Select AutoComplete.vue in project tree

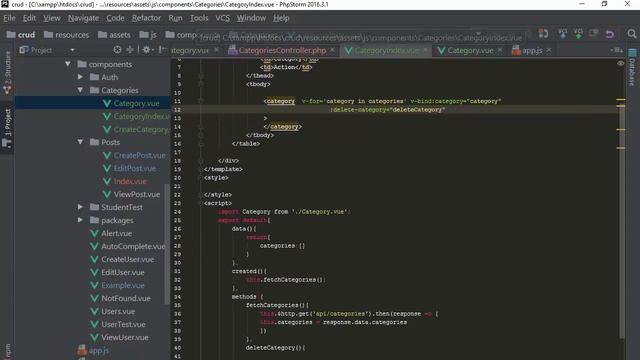[128, 247]
